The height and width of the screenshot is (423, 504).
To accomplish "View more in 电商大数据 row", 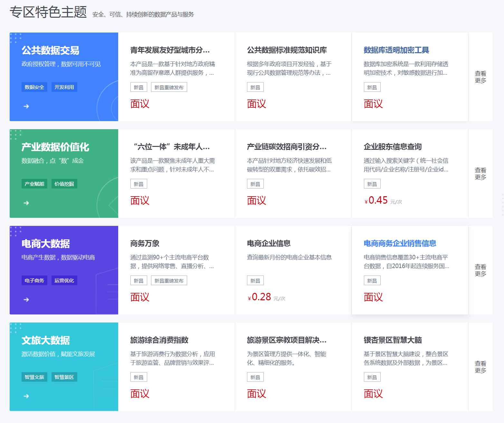I will pyautogui.click(x=480, y=270).
